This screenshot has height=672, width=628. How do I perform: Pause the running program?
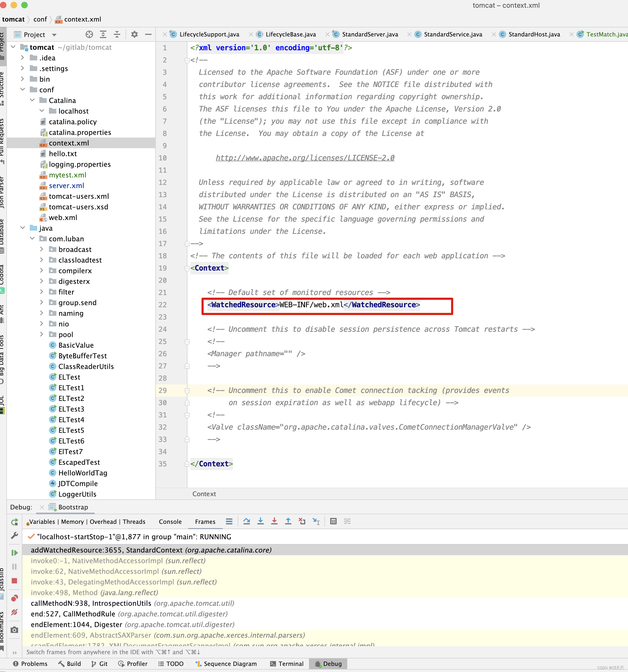[15, 567]
